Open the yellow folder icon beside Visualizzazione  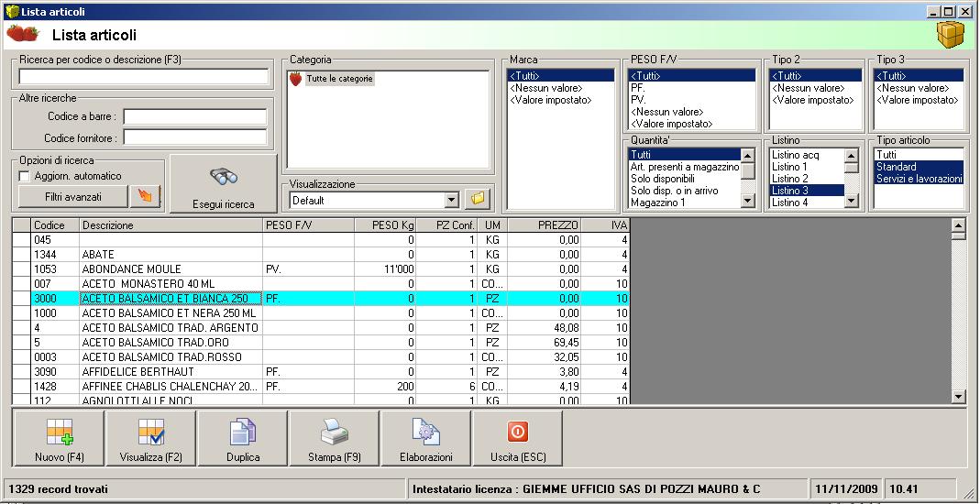[x=479, y=199]
